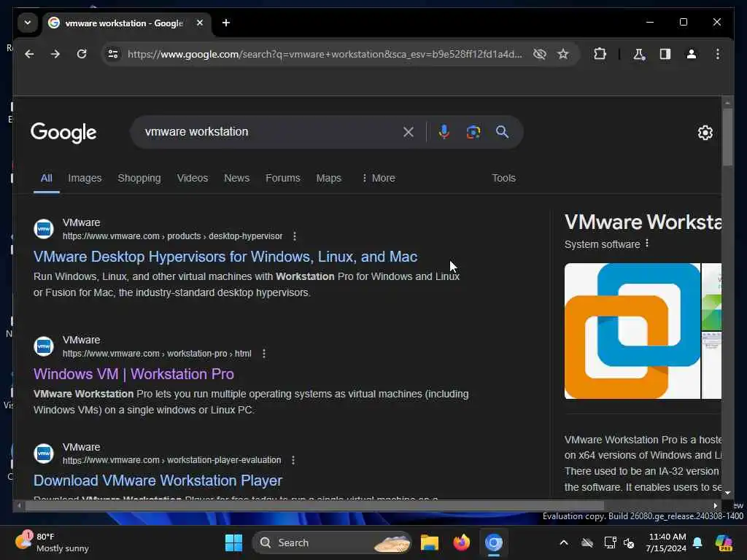The height and width of the screenshot is (560, 747).
Task: Show hidden system tray icons
Action: tap(564, 542)
